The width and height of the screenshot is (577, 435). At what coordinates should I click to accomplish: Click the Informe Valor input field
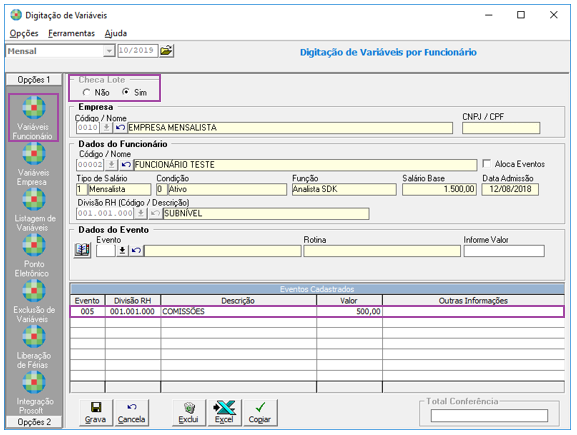point(504,251)
